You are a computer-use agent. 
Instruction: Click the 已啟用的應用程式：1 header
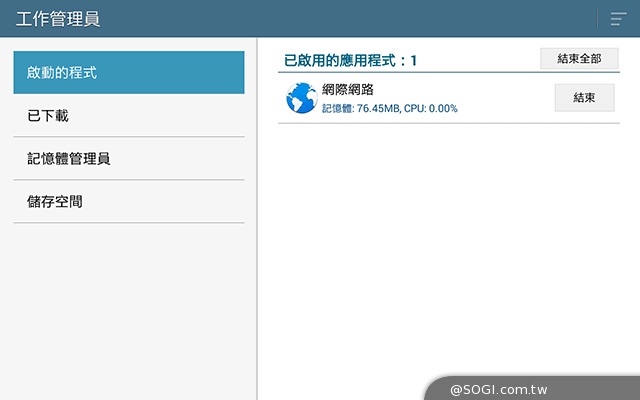coord(350,61)
